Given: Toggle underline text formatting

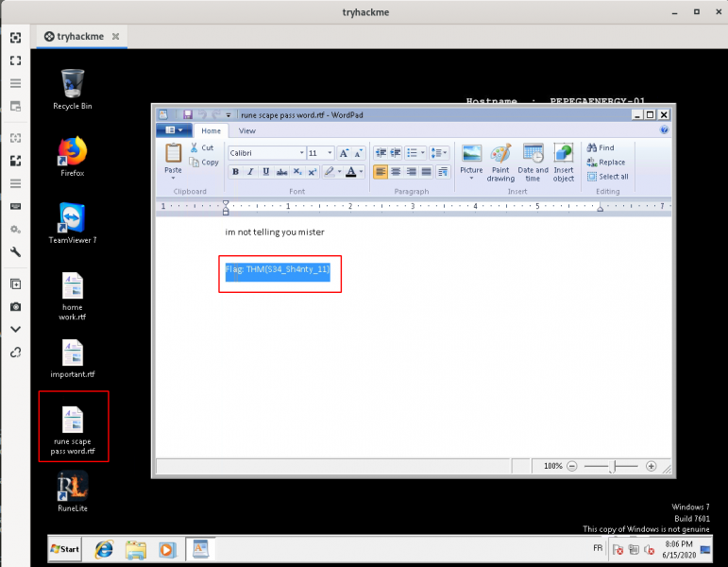Looking at the screenshot, I should (266, 172).
